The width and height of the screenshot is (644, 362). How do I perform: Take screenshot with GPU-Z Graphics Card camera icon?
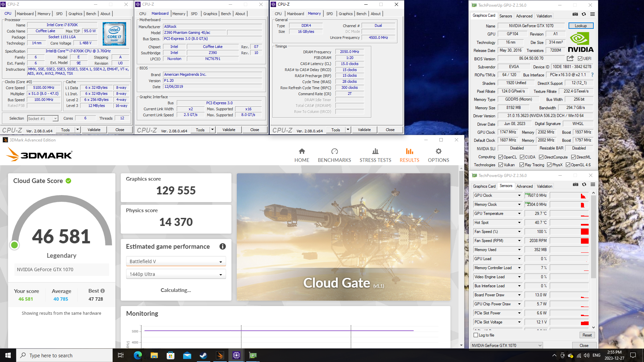575,14
